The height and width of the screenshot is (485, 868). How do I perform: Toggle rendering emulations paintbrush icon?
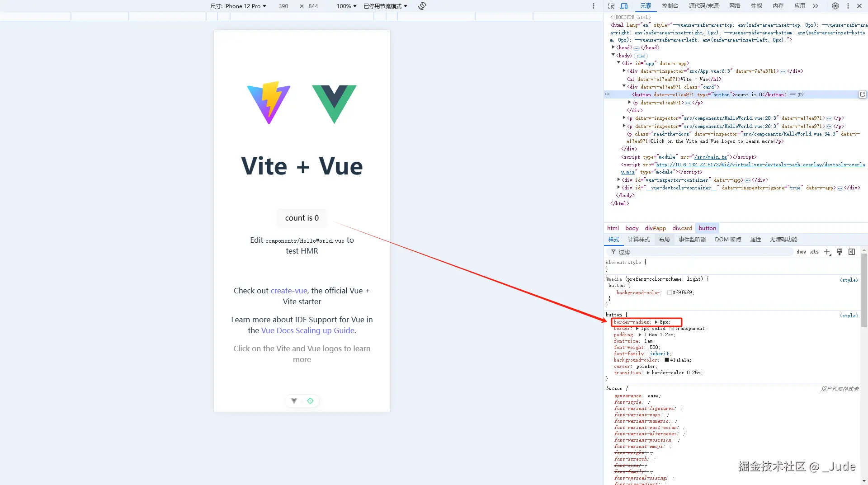(840, 252)
